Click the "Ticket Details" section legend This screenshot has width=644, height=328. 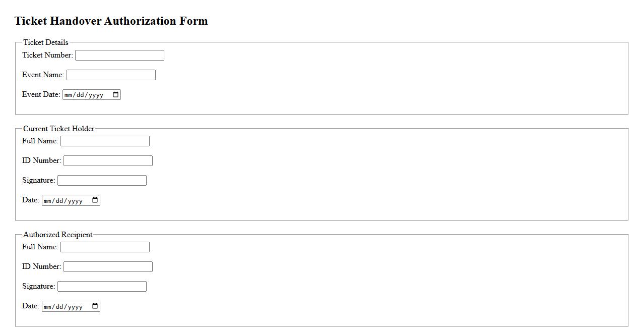pyautogui.click(x=45, y=42)
